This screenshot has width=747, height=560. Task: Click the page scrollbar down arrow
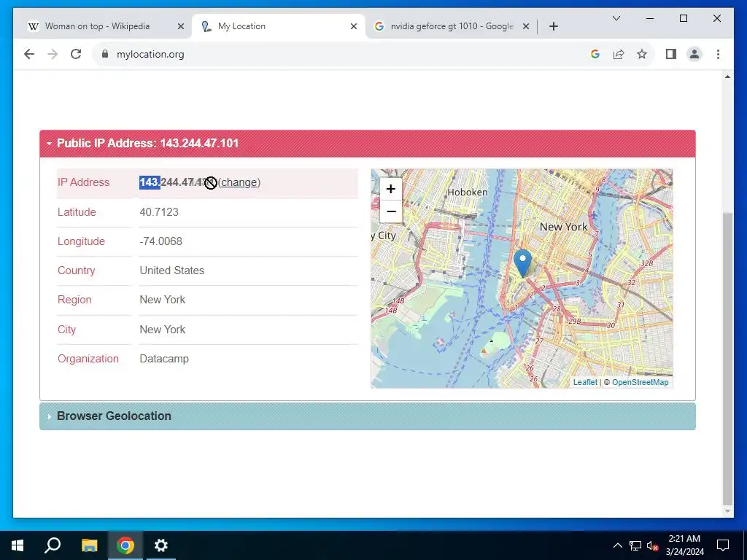tap(727, 511)
